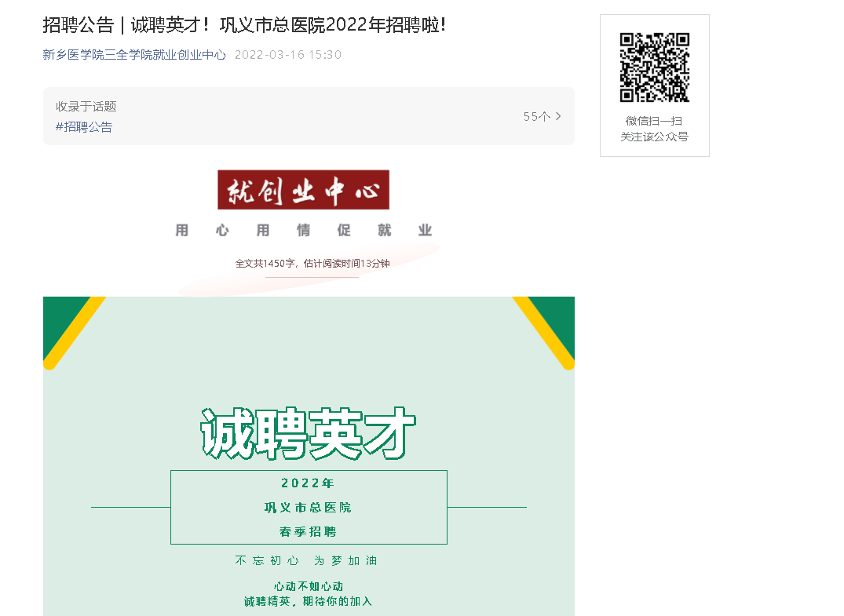Click the 关注该公众号 caption text
844x616 pixels.
pos(655,137)
